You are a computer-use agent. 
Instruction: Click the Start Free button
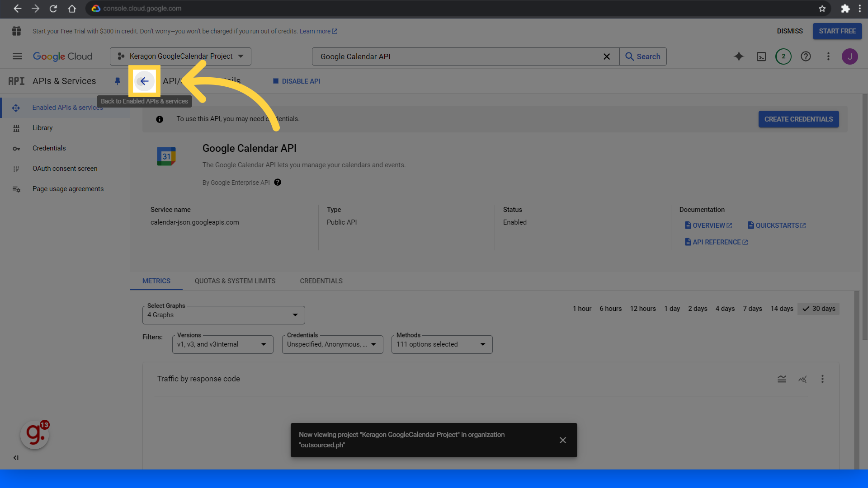coord(837,31)
